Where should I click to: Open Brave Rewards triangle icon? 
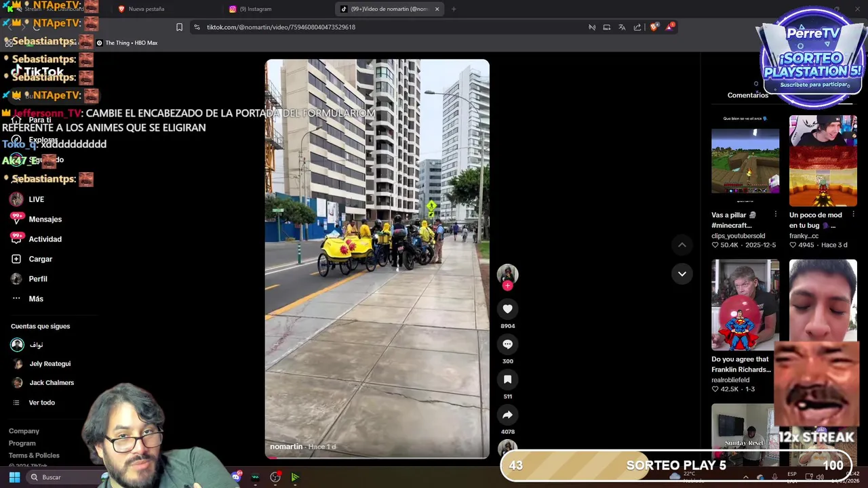tap(670, 26)
